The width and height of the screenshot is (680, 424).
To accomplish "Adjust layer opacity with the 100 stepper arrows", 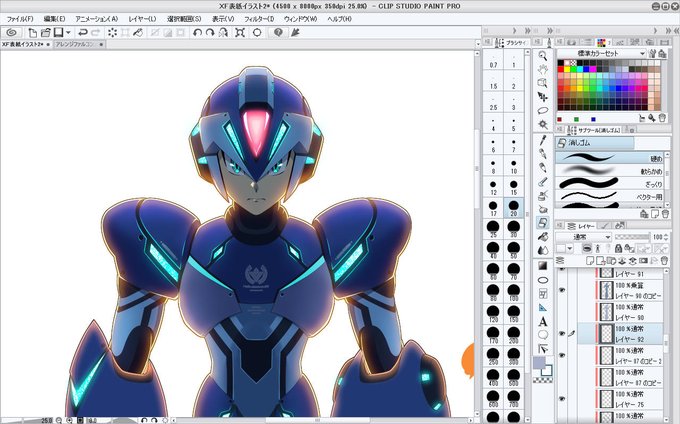I will 666,237.
